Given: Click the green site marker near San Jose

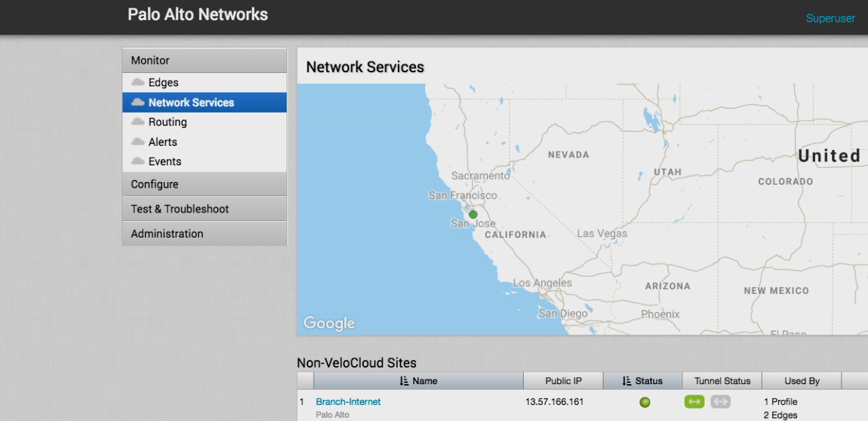Looking at the screenshot, I should click(x=473, y=215).
